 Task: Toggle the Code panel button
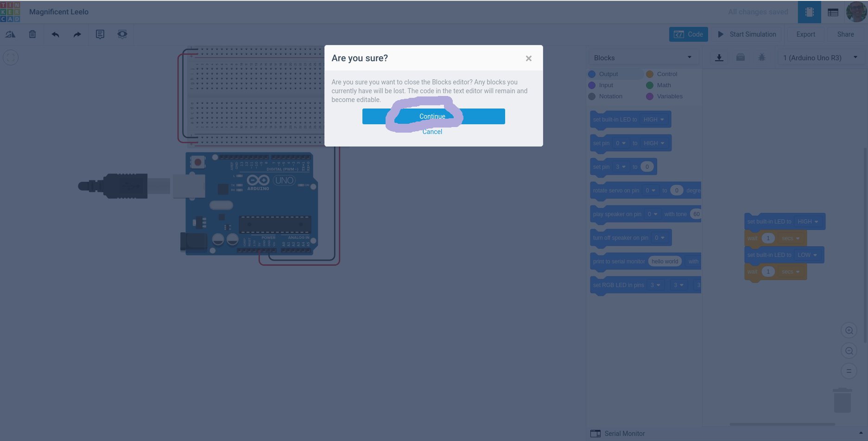pos(688,34)
